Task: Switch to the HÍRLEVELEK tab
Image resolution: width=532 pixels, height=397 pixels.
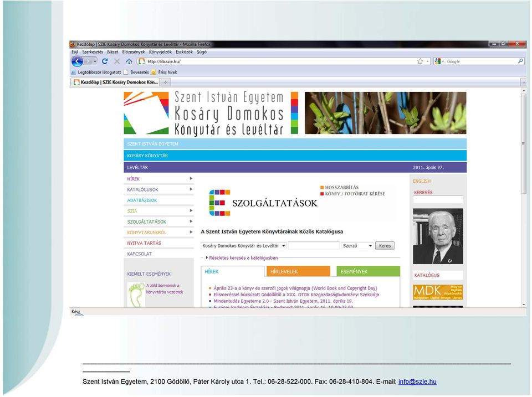Action: [299, 271]
